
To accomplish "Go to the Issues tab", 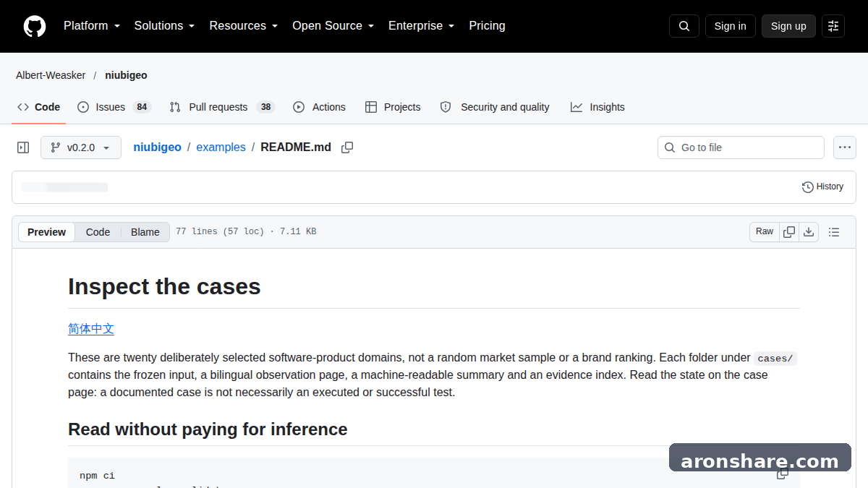I will coord(114,107).
